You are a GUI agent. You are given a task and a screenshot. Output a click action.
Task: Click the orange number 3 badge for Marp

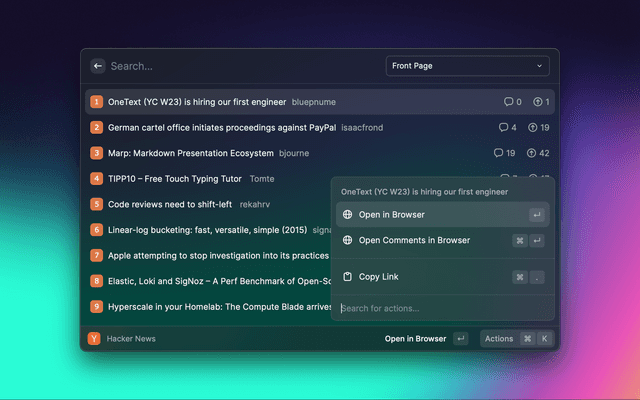click(x=97, y=153)
